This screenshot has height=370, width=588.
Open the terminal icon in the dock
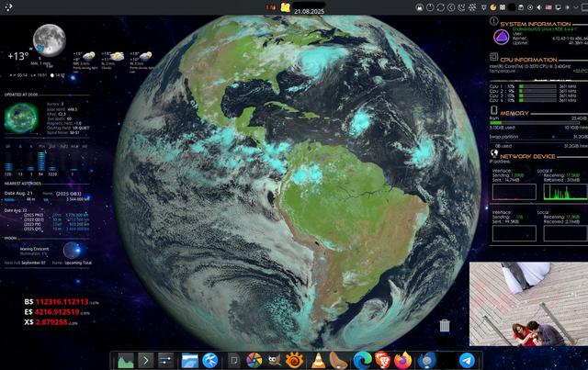click(x=145, y=361)
